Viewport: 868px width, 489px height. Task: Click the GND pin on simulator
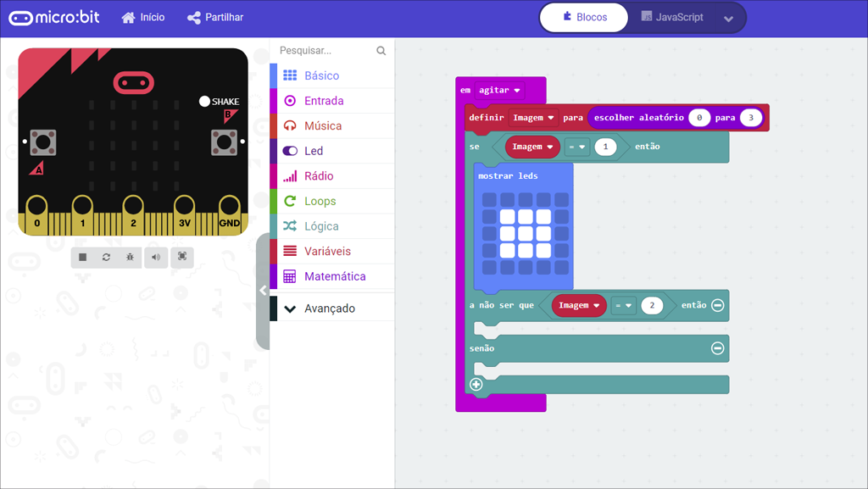pyautogui.click(x=229, y=214)
